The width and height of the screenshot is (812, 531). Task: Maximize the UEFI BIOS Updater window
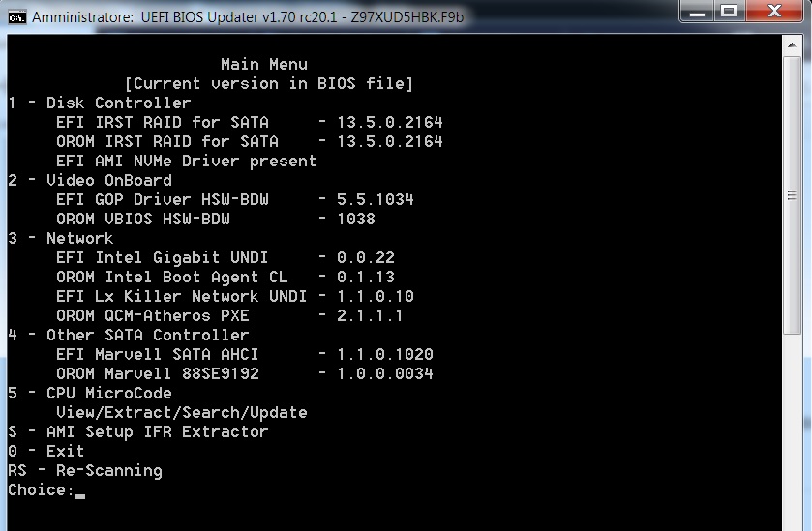(729, 12)
